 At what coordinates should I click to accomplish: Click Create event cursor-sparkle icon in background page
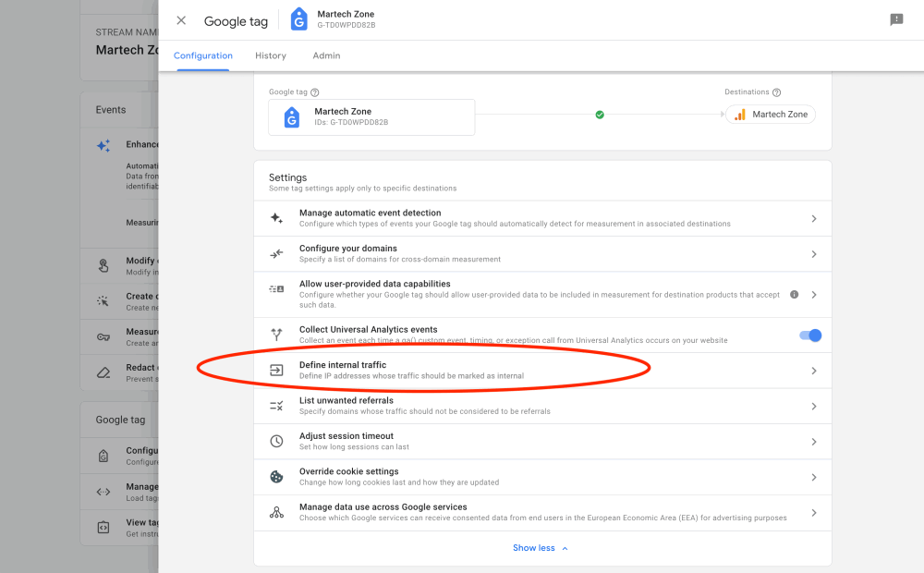tap(103, 301)
